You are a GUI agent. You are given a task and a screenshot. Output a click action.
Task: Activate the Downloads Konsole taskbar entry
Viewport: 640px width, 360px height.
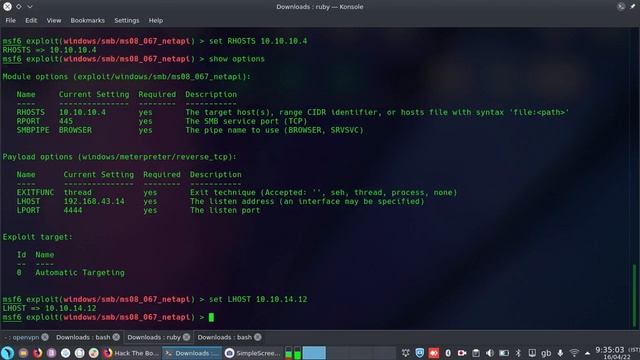point(192,353)
